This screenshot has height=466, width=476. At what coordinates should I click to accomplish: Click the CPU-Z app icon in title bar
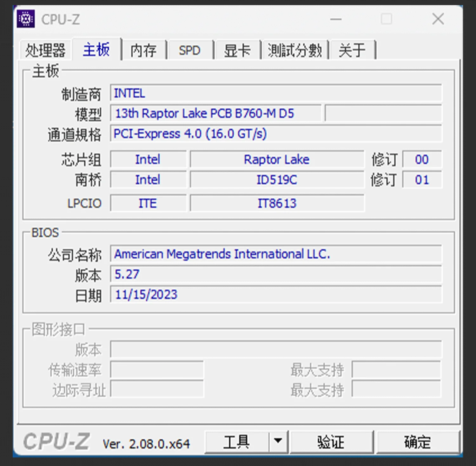[26, 19]
